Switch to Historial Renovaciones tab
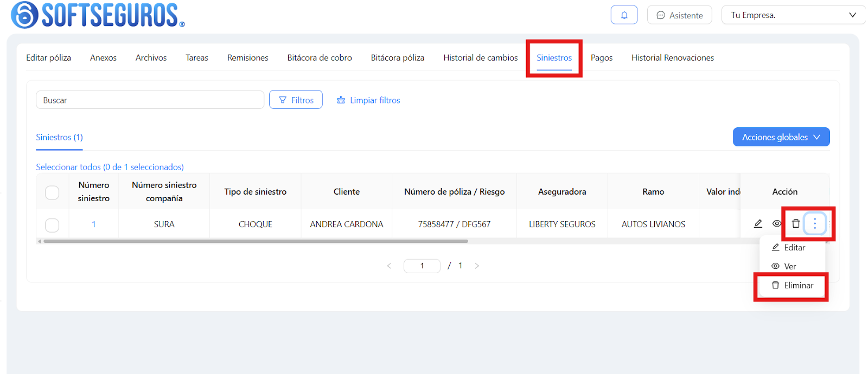Viewport: 868px width, 374px height. tap(673, 57)
